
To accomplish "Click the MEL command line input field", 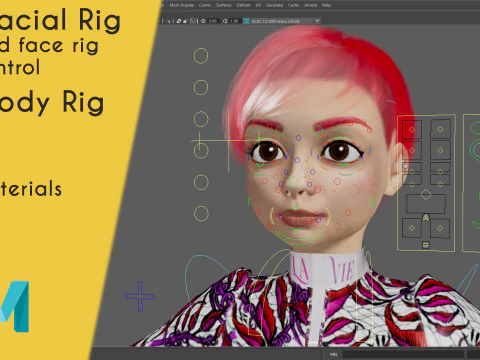I will click(403, 354).
